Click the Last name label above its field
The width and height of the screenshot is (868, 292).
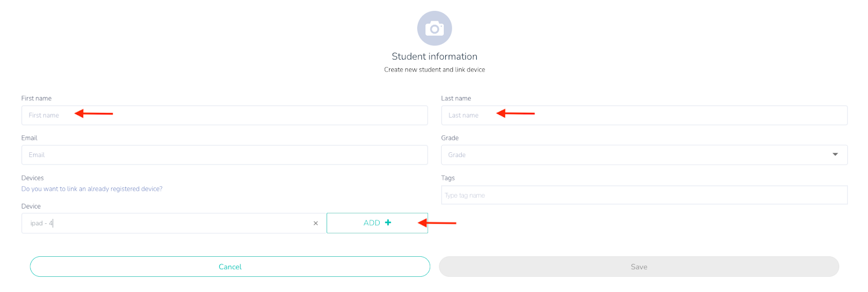pyautogui.click(x=456, y=98)
